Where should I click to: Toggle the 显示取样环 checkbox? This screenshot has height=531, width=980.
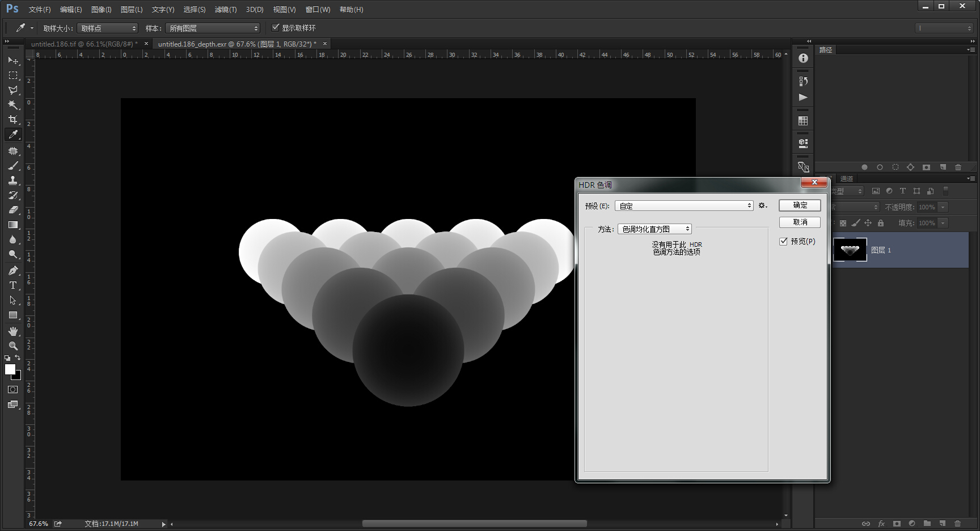pos(276,27)
